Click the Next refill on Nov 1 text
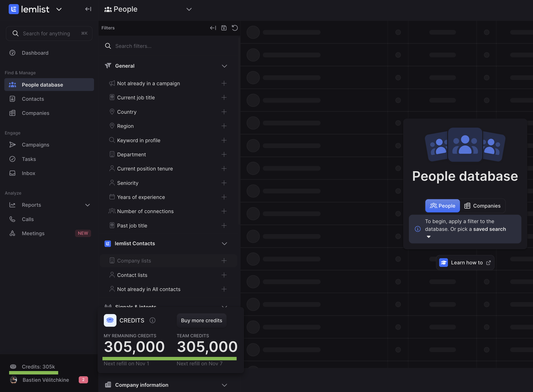This screenshot has height=392, width=533. click(126, 364)
